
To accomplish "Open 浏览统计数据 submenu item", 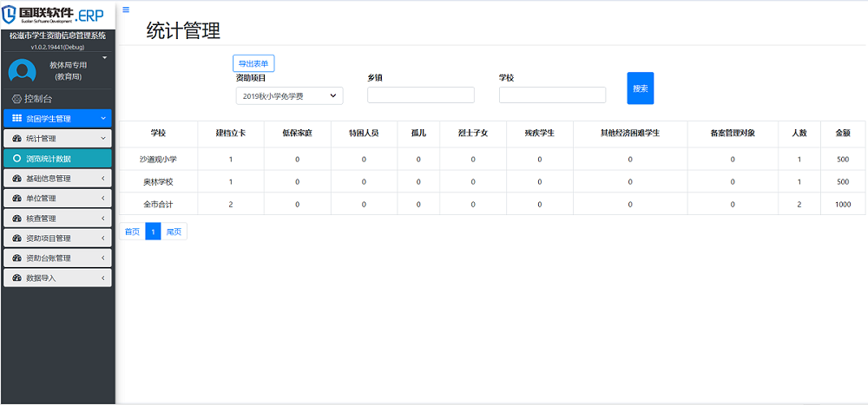I will (57, 159).
